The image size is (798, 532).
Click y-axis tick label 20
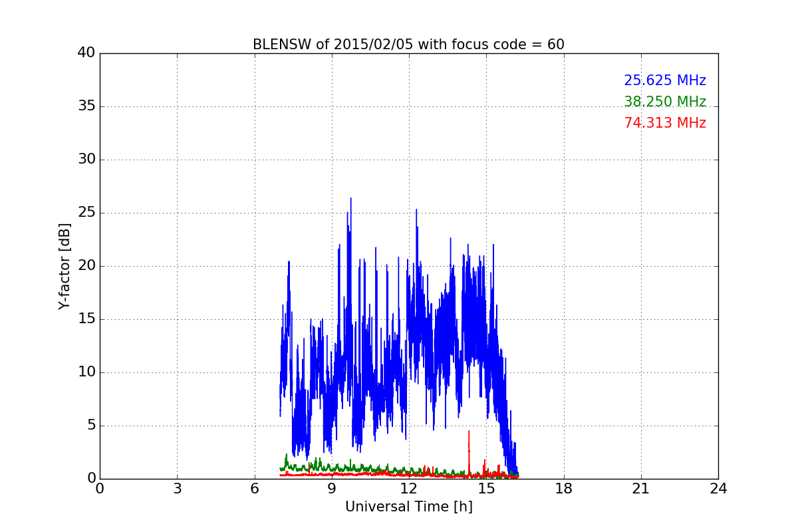(x=86, y=266)
